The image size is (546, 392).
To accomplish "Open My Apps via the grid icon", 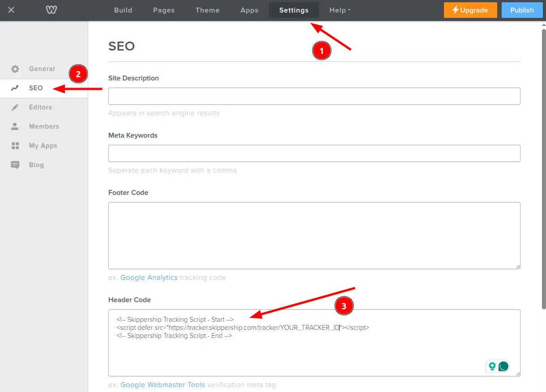I will click(16, 145).
